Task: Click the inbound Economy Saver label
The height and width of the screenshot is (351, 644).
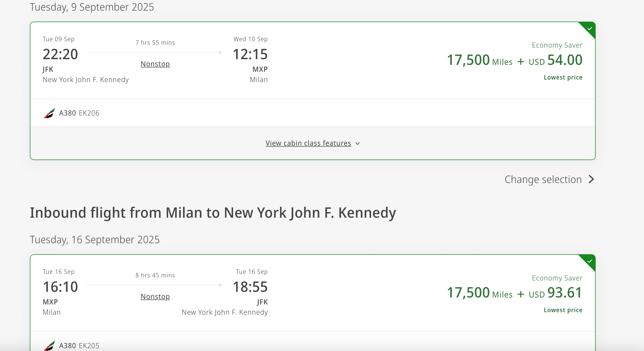Action: (x=557, y=278)
